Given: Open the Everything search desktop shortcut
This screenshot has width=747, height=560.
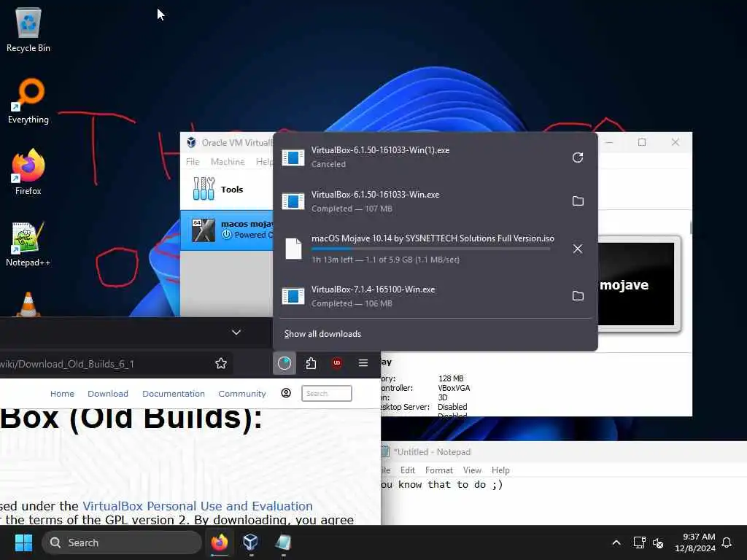Looking at the screenshot, I should [x=28, y=101].
